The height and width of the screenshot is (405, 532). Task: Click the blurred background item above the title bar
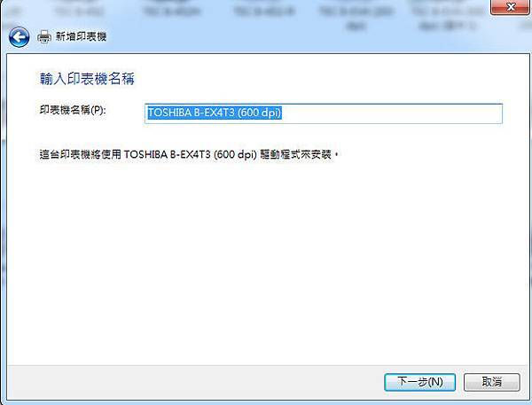264,12
